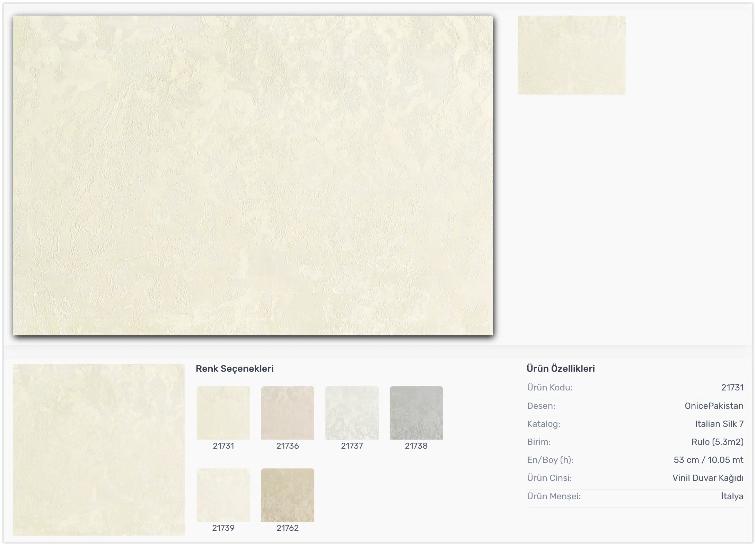Click the 21762 code label
The height and width of the screenshot is (546, 756).
(288, 528)
